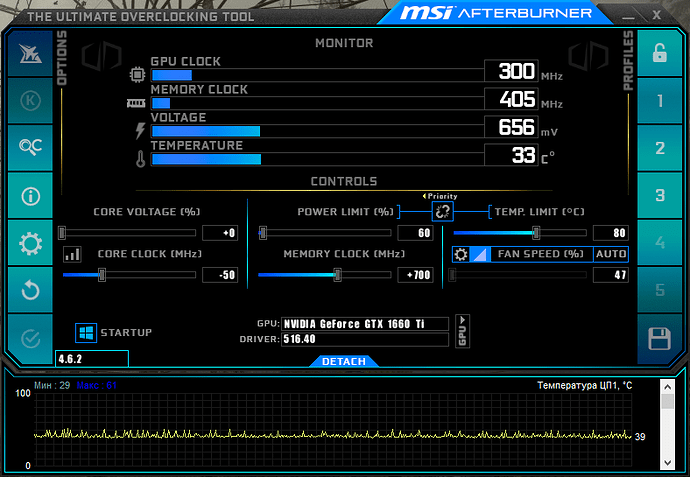Click the power limit slider handle

263,233
